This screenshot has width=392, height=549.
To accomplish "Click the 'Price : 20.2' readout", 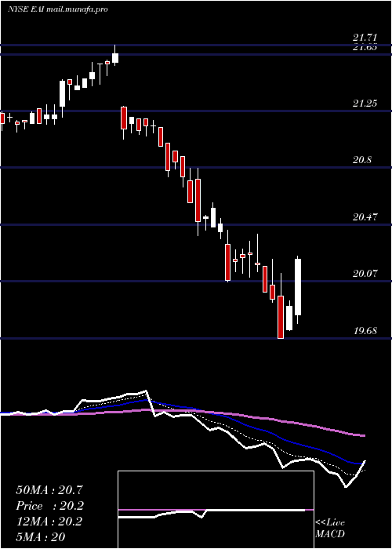I will 49,506.
